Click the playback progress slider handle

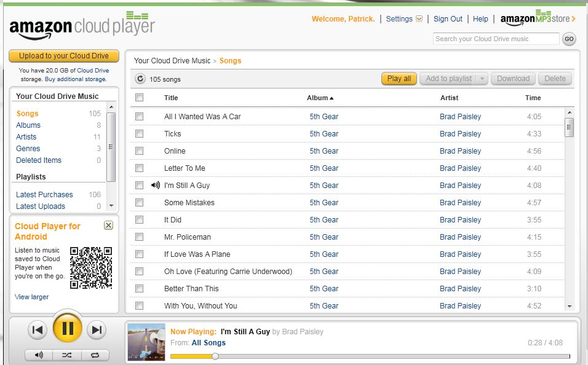215,356
